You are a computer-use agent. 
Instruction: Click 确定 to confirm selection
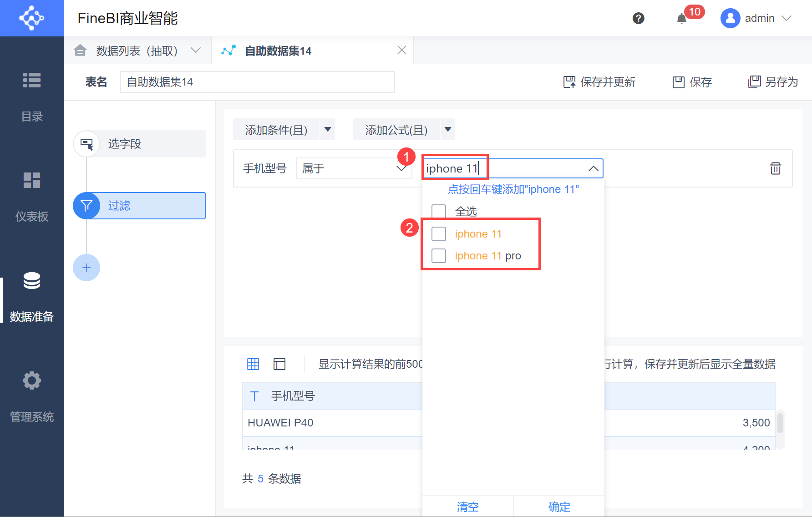[x=559, y=507]
